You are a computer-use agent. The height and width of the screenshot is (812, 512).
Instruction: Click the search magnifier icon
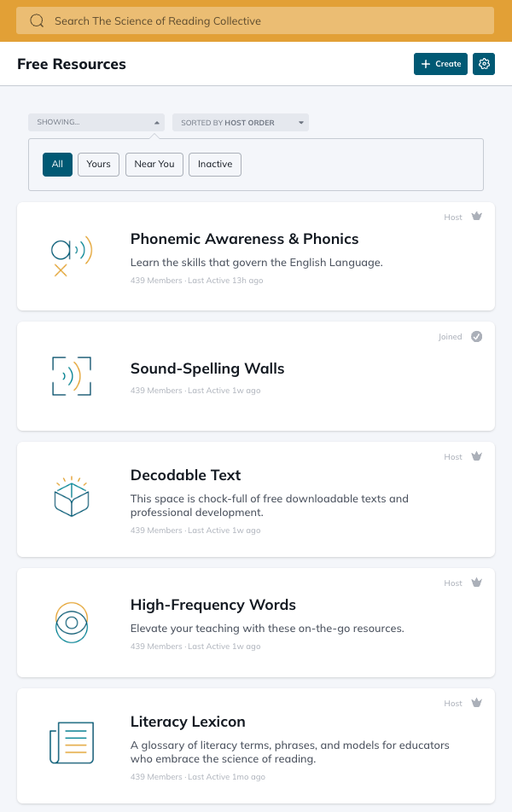click(x=37, y=20)
